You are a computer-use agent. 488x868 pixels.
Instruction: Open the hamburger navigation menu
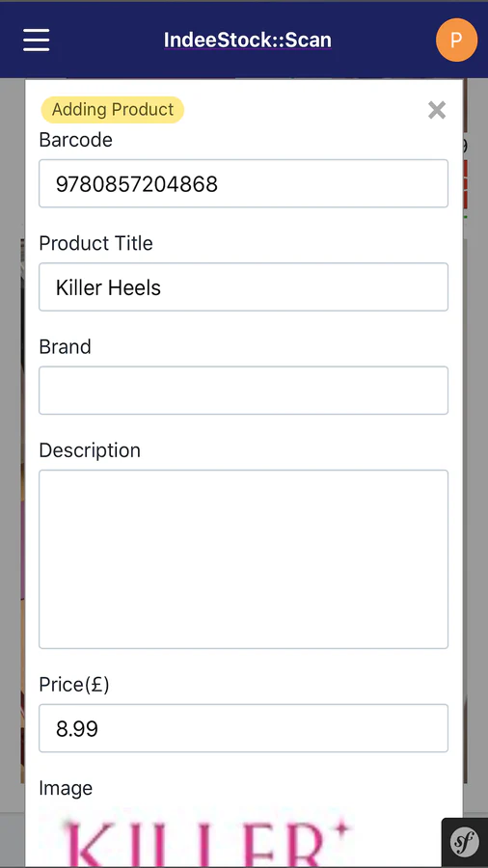[37, 40]
